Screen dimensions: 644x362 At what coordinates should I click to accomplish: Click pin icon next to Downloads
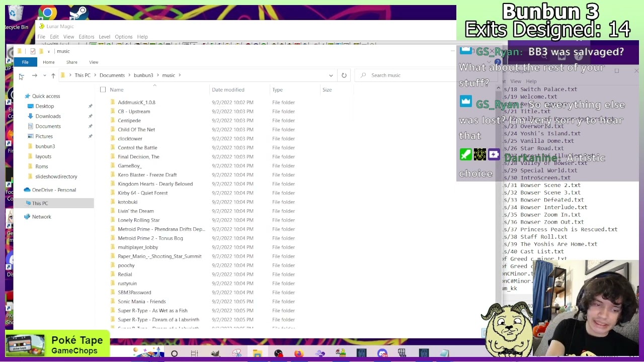pyautogui.click(x=91, y=116)
